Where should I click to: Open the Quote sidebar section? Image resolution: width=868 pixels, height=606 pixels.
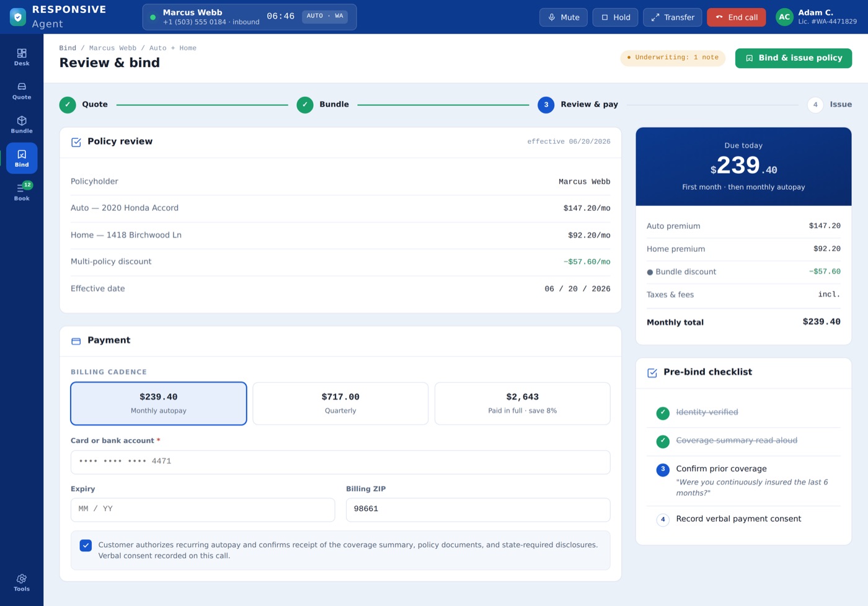[22, 91]
